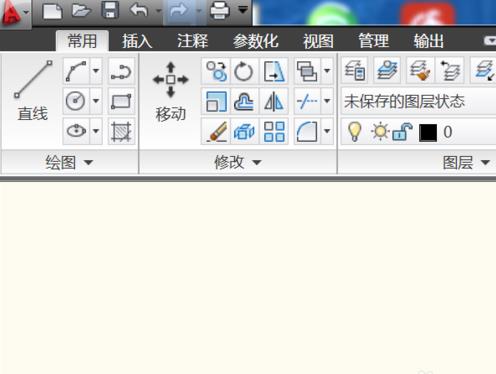
Task: Select the Stretch tool icon
Action: [x=274, y=71]
